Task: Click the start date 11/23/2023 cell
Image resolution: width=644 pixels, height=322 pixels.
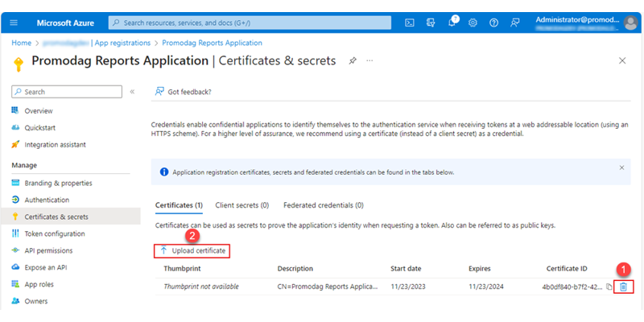Action: pyautogui.click(x=408, y=287)
